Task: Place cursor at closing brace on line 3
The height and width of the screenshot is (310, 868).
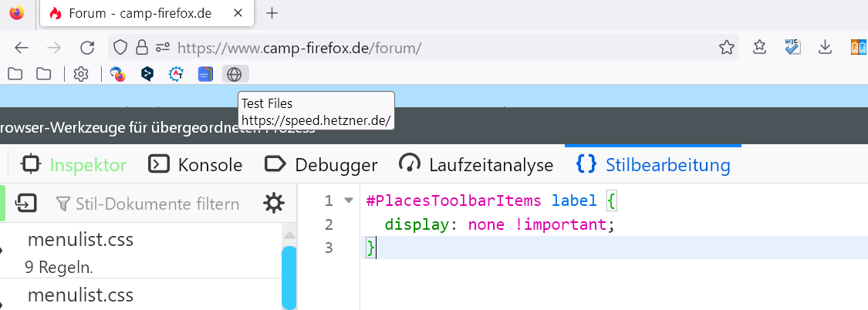Action: [x=371, y=248]
